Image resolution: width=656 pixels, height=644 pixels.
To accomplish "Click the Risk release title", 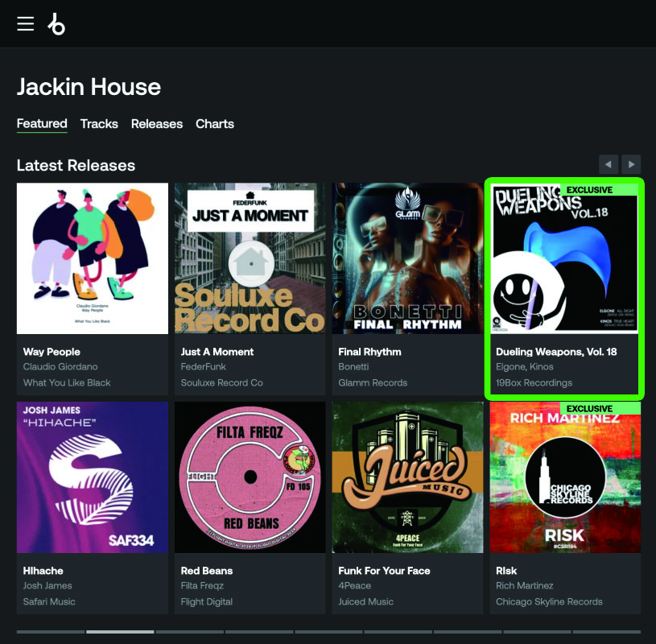I will point(506,571).
